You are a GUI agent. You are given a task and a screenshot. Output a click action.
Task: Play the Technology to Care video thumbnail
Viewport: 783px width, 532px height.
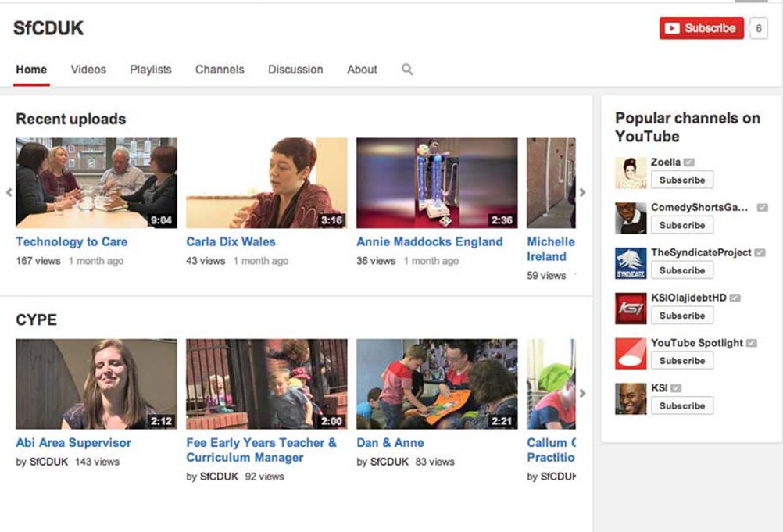pos(96,183)
